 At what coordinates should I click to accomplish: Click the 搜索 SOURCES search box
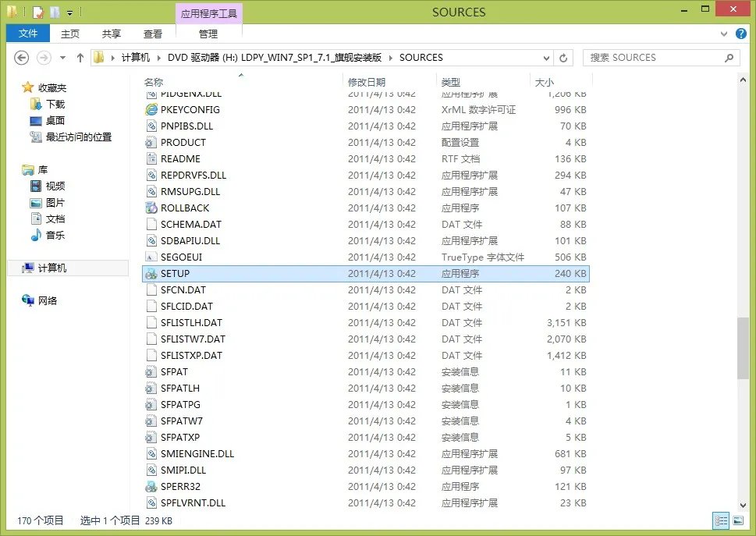(655, 58)
